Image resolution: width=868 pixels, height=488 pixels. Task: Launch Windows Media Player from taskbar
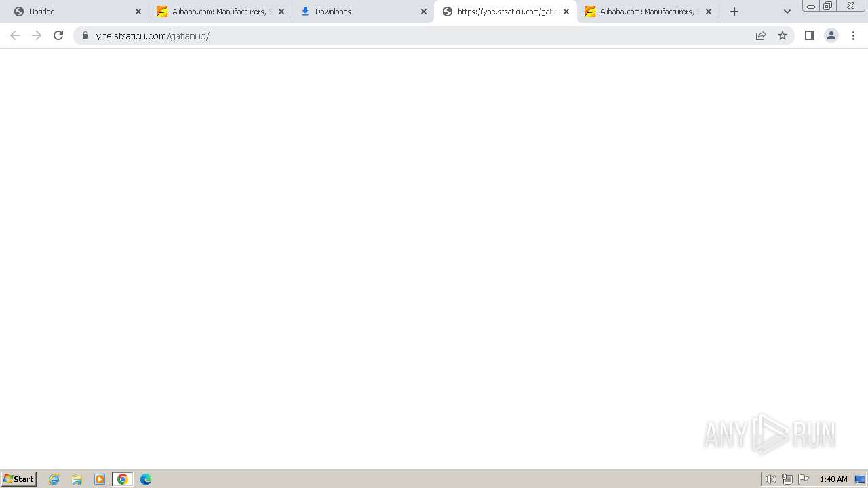click(x=100, y=479)
